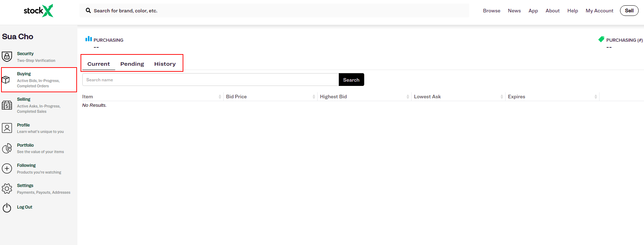Image resolution: width=644 pixels, height=245 pixels.
Task: Click the Portfolio pie chart icon
Action: tap(7, 148)
